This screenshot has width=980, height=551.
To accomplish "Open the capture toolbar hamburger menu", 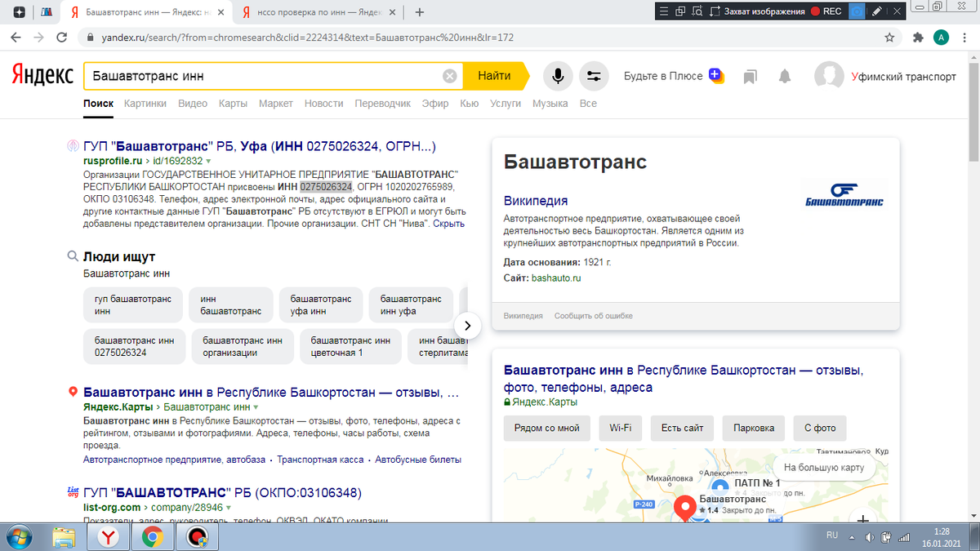I will point(663,11).
